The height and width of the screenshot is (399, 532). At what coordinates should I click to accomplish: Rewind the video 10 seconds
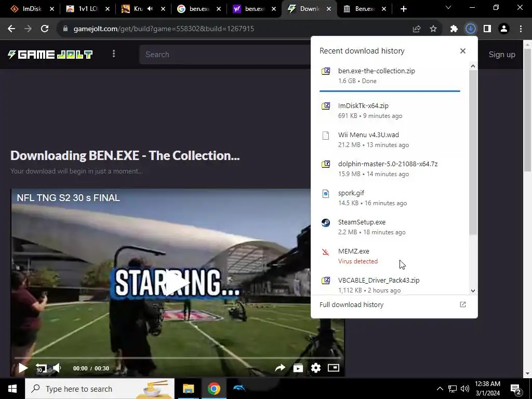click(41, 368)
